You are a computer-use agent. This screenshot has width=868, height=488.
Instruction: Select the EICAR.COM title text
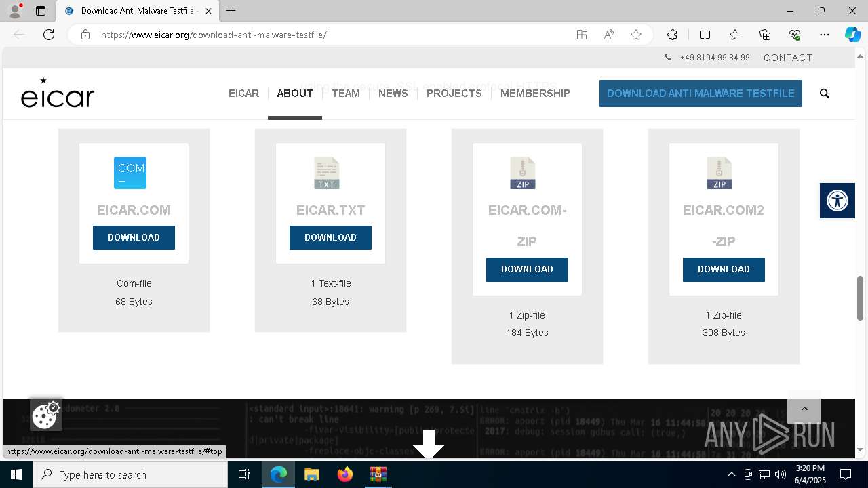[x=134, y=210]
